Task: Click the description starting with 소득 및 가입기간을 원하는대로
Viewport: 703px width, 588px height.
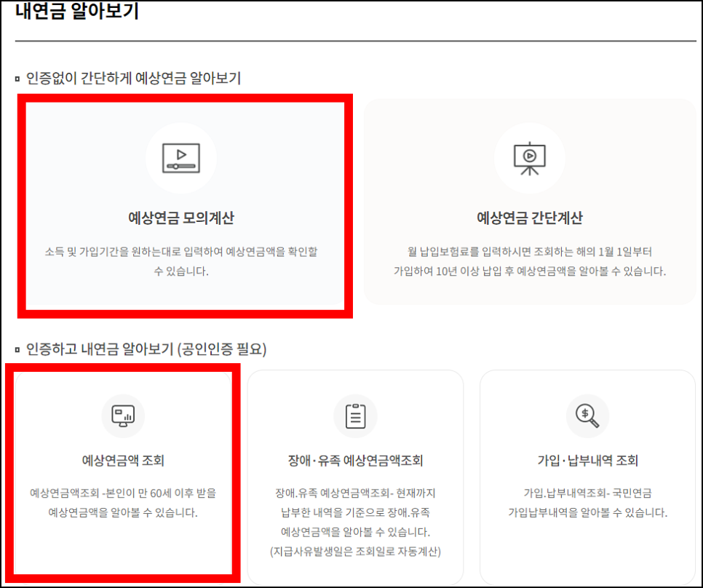Action: tap(181, 261)
